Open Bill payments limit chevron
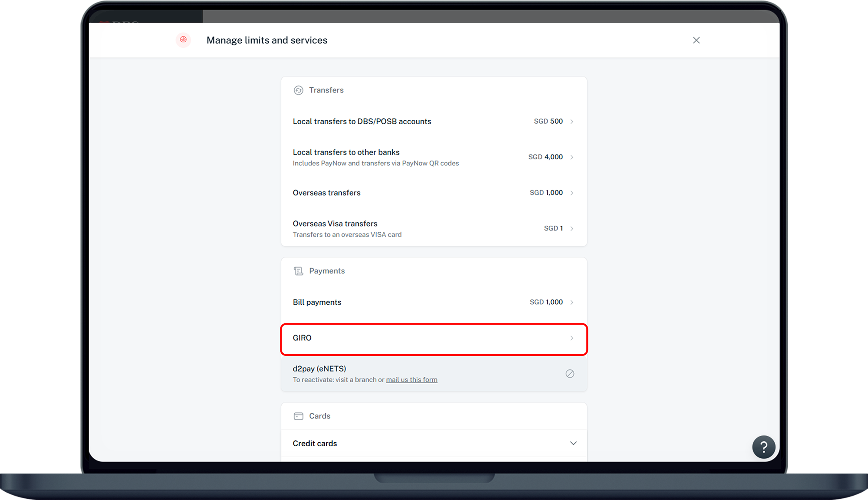This screenshot has width=868, height=500. (572, 303)
